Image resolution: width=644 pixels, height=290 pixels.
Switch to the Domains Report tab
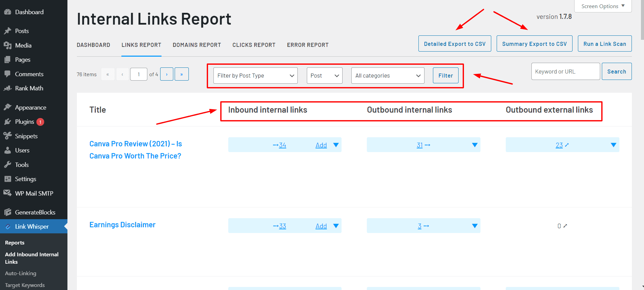[197, 45]
